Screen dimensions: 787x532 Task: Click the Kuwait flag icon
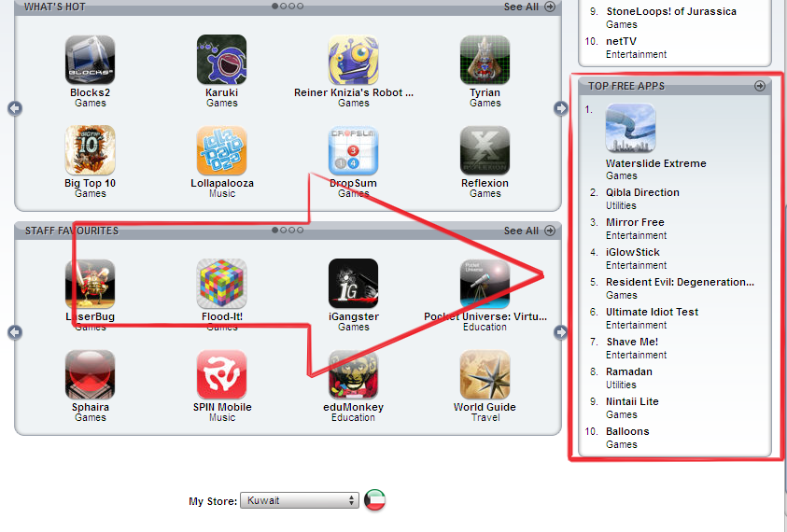coord(374,500)
